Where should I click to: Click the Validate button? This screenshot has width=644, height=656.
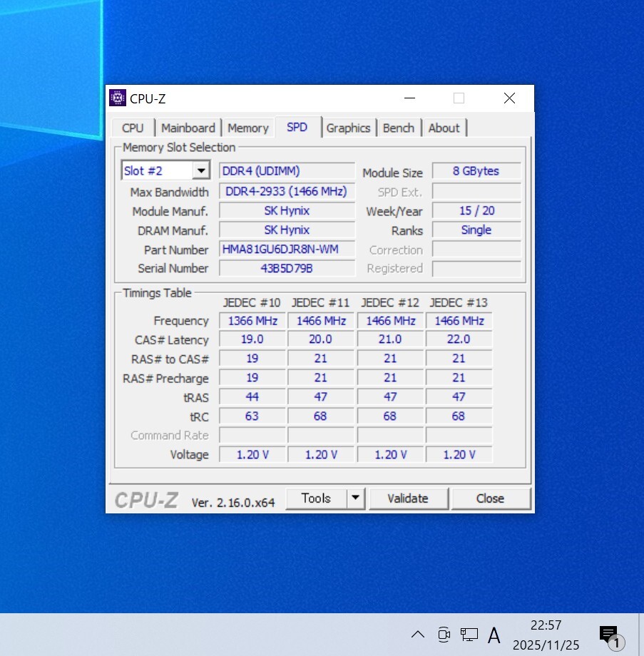(408, 498)
